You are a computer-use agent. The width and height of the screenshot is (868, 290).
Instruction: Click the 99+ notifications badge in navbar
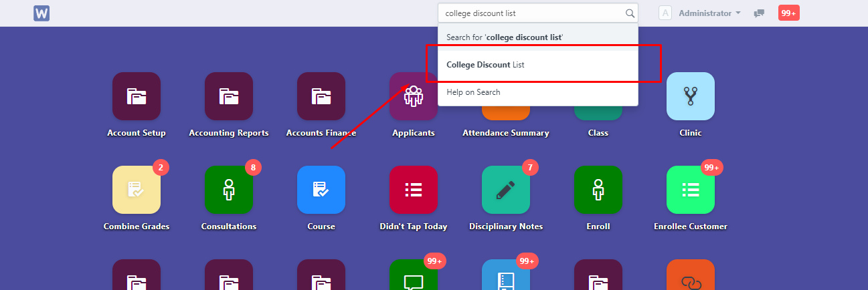click(x=789, y=13)
